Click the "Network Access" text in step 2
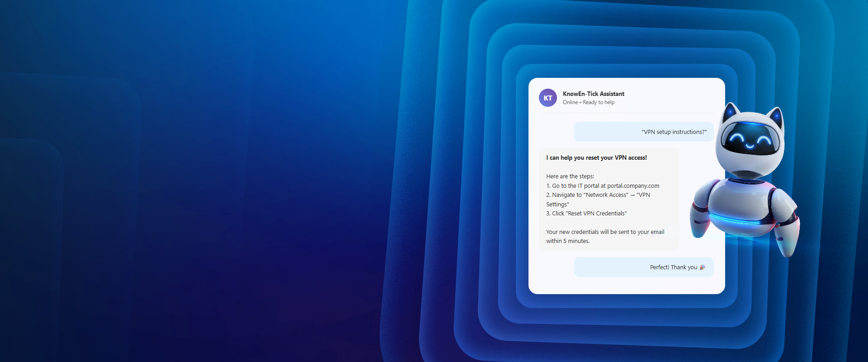Screen dimensions: 868x362 tap(606, 195)
